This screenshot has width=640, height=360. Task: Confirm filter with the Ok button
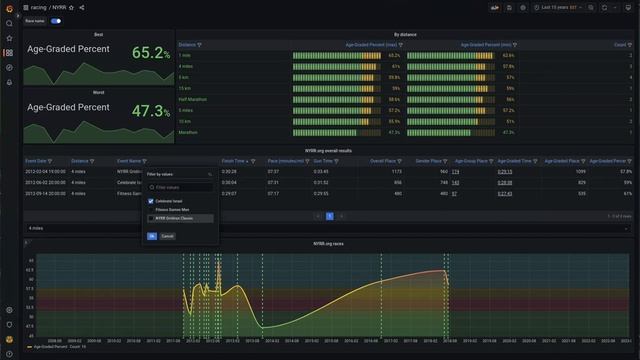click(x=152, y=236)
